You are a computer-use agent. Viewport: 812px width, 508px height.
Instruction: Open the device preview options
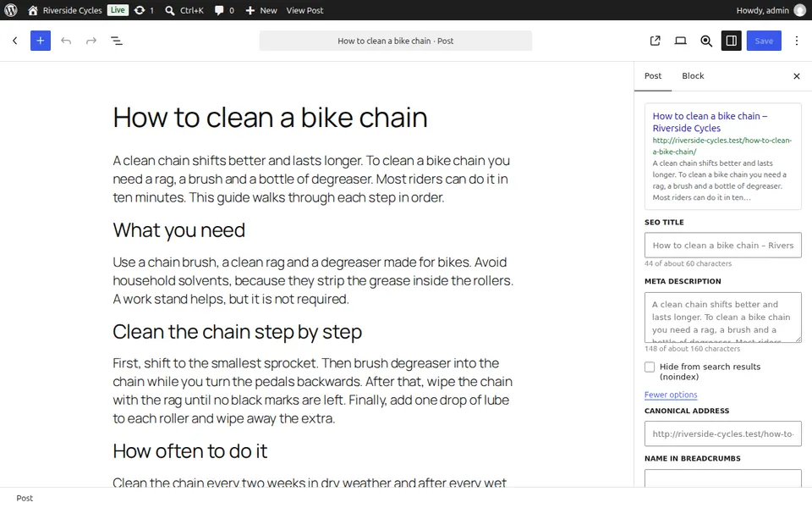tap(680, 41)
